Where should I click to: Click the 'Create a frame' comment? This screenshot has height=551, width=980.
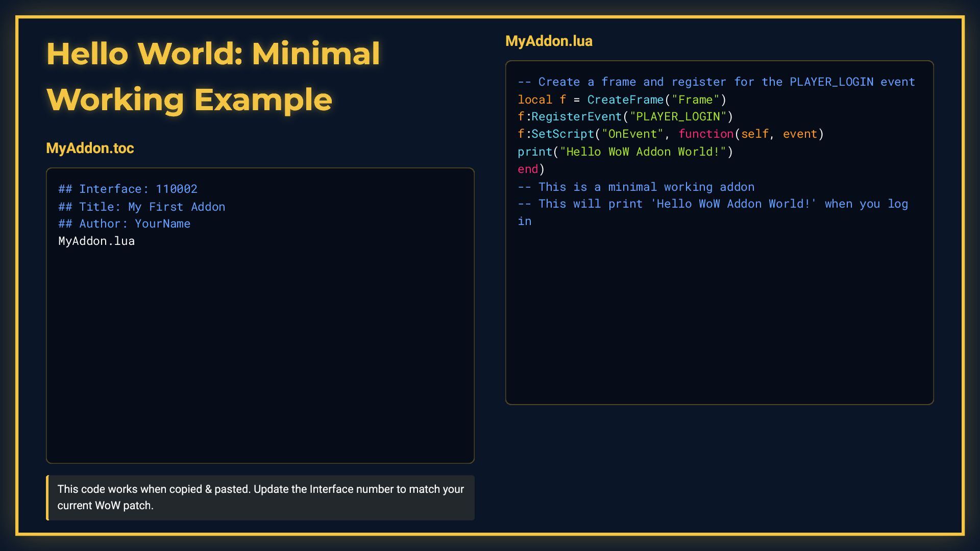(716, 82)
